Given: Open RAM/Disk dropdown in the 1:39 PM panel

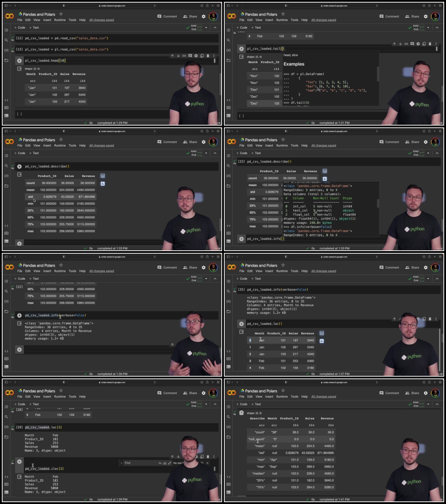Looking at the screenshot, I should [x=206, y=404].
